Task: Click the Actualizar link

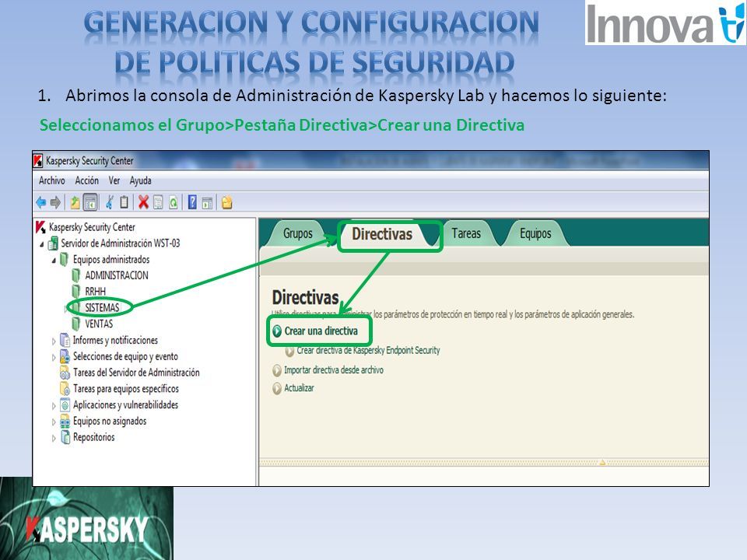Action: pos(299,388)
